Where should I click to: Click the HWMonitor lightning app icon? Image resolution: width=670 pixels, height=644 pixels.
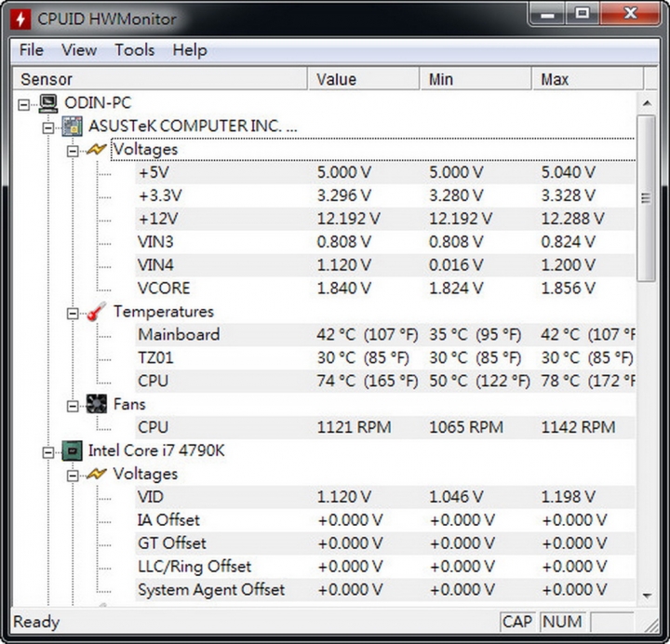click(20, 19)
